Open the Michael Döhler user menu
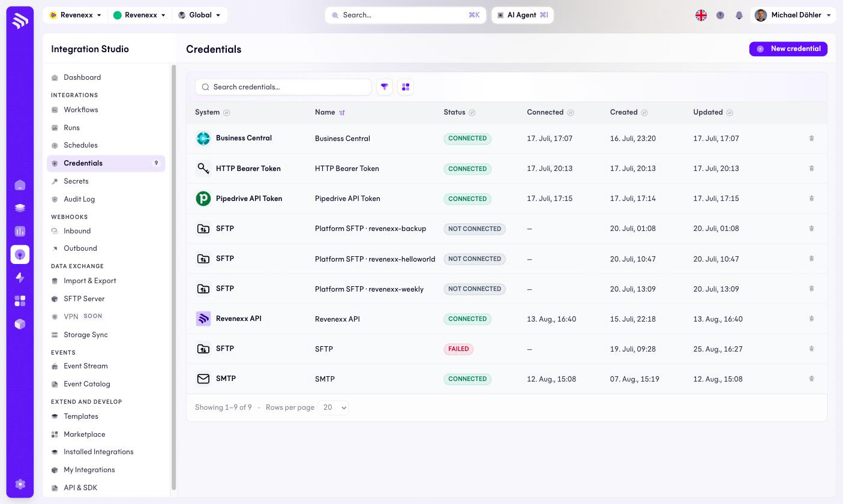Screen dimensions: 843x504 point(793,16)
